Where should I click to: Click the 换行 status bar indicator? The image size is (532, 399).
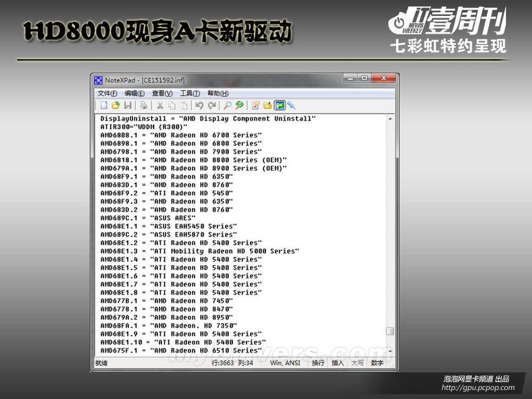click(318, 363)
